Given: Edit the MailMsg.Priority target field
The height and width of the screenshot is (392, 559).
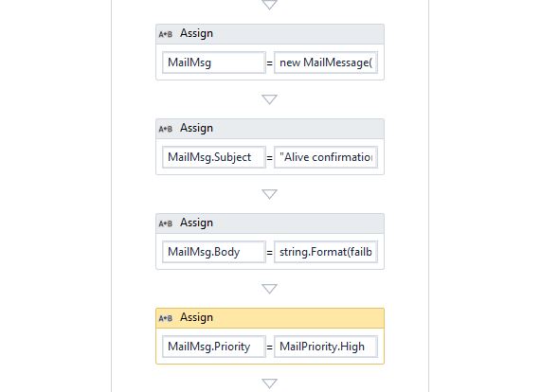Looking at the screenshot, I should [214, 347].
